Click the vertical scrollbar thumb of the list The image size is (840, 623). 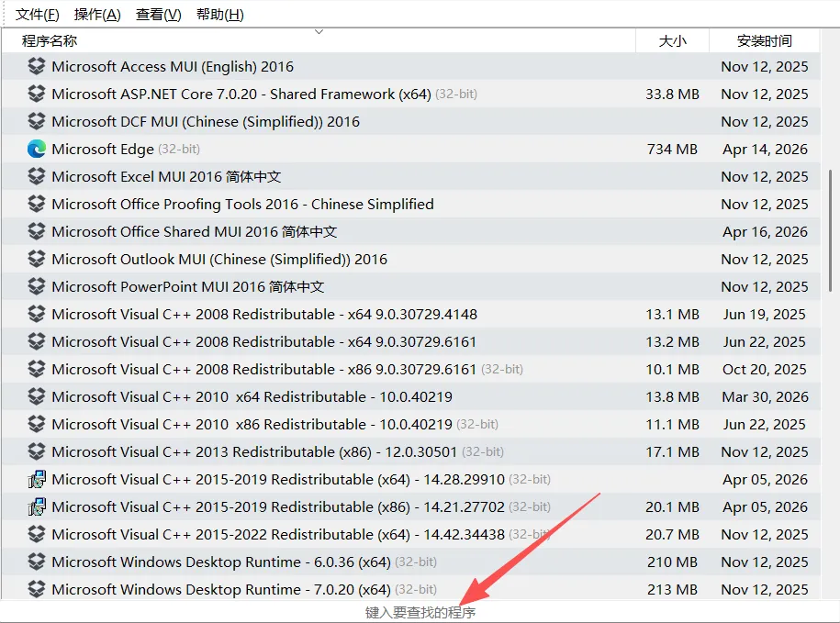(x=830, y=230)
